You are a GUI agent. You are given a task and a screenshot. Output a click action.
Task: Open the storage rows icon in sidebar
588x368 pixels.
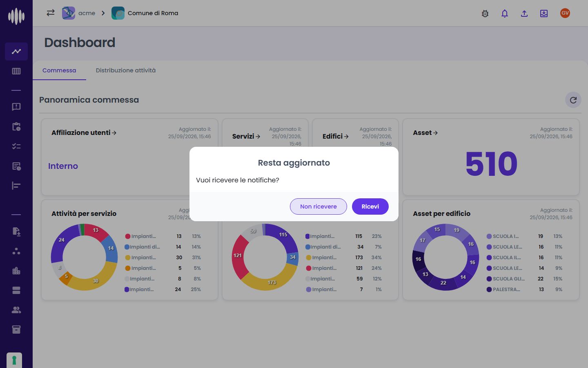16,290
